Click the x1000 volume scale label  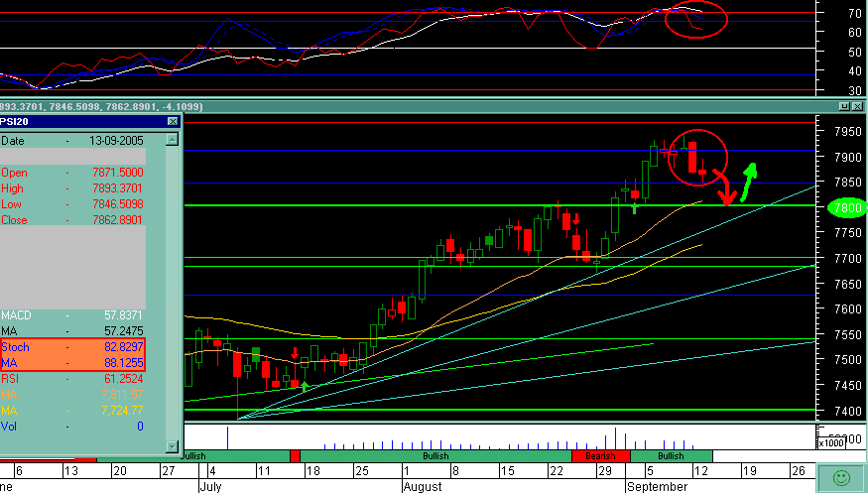click(x=831, y=442)
